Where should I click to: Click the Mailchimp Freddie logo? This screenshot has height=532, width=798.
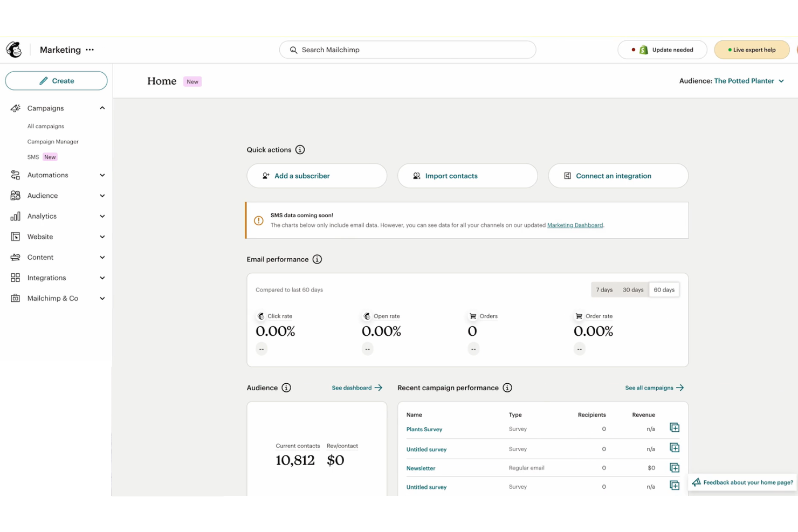coord(13,49)
